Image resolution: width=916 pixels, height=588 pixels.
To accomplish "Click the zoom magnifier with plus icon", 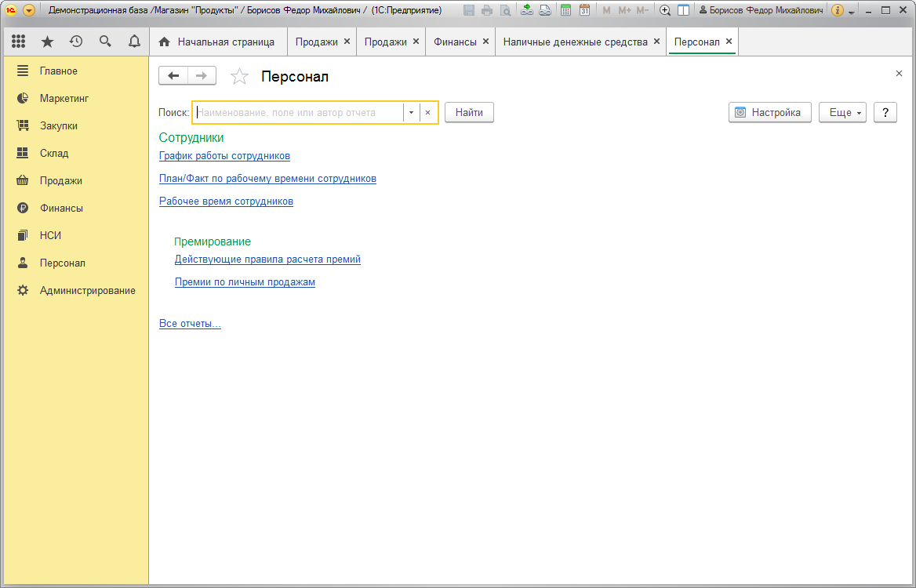I will tap(665, 10).
